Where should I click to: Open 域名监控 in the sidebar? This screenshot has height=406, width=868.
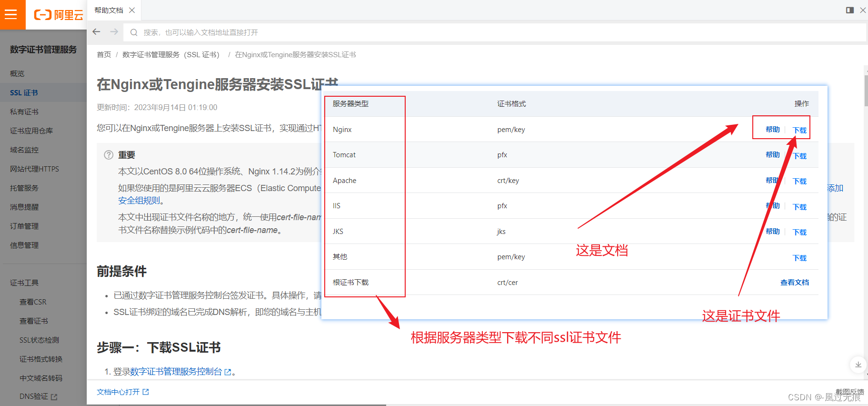tap(24, 150)
